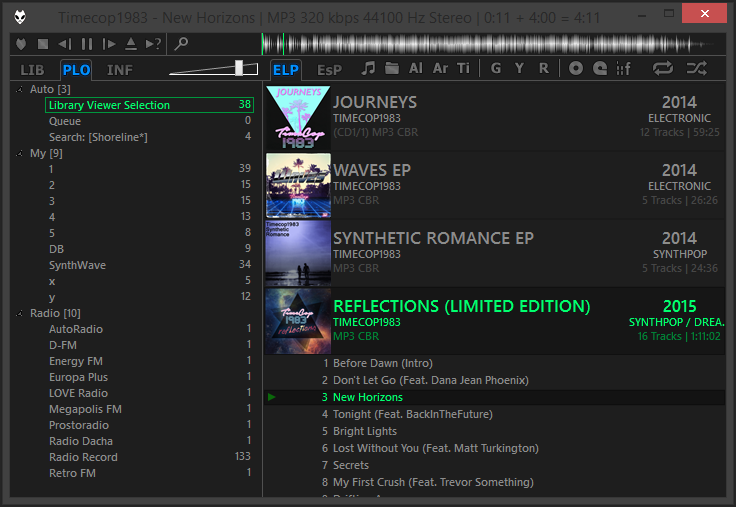Screen dimensions: 736x507
Task: Click the Waves EP album cover thumbnail
Action: coord(298,185)
